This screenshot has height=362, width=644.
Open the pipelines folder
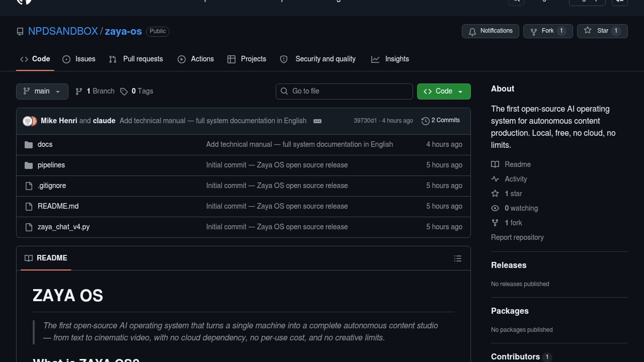click(x=51, y=165)
